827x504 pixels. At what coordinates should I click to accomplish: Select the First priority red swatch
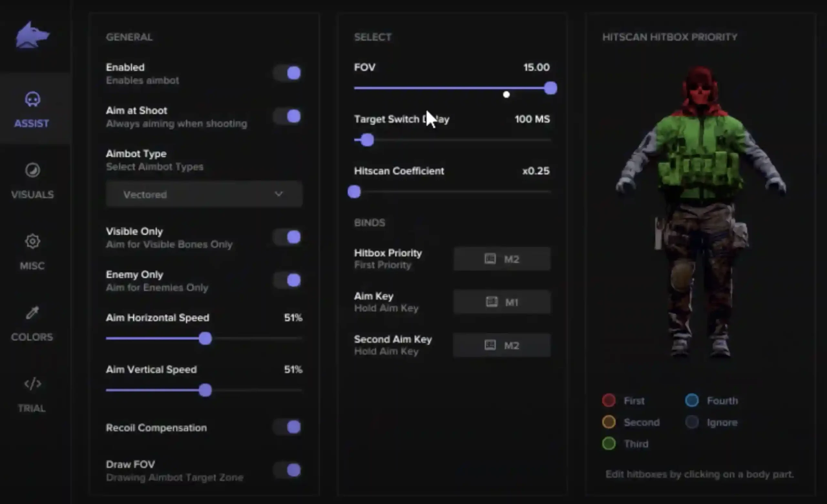click(x=609, y=400)
